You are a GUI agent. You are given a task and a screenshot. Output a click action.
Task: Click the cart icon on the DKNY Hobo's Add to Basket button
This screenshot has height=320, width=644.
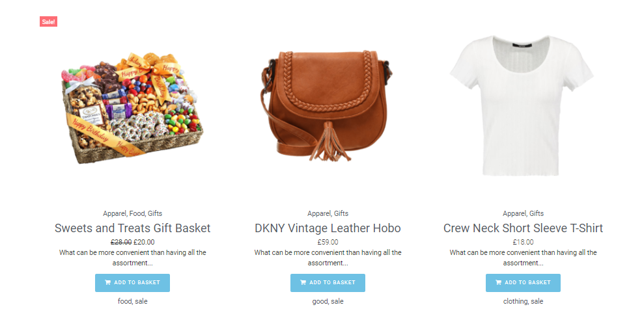pyautogui.click(x=303, y=283)
